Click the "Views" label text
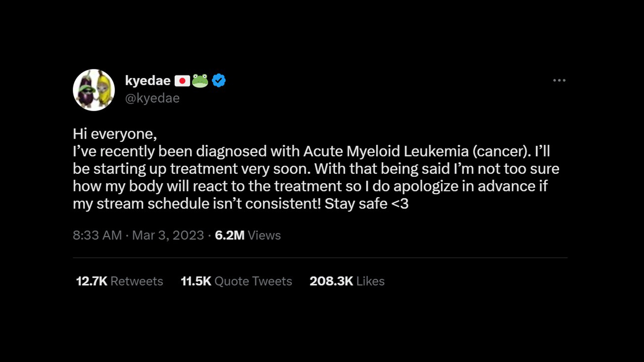 click(264, 235)
